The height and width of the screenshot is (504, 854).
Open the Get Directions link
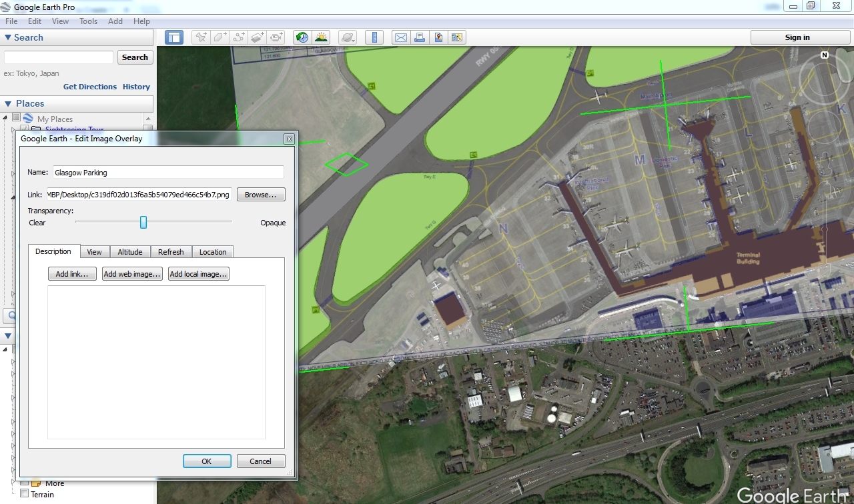click(90, 87)
